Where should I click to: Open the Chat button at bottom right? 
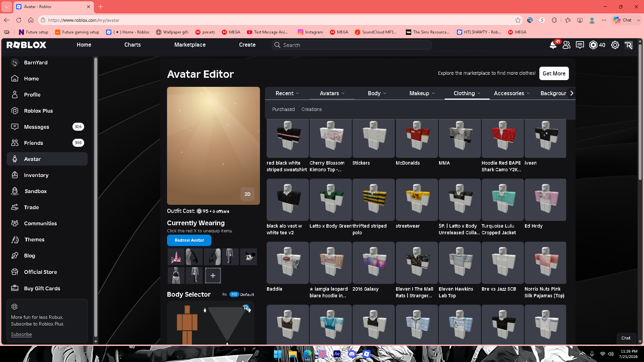coord(626,338)
